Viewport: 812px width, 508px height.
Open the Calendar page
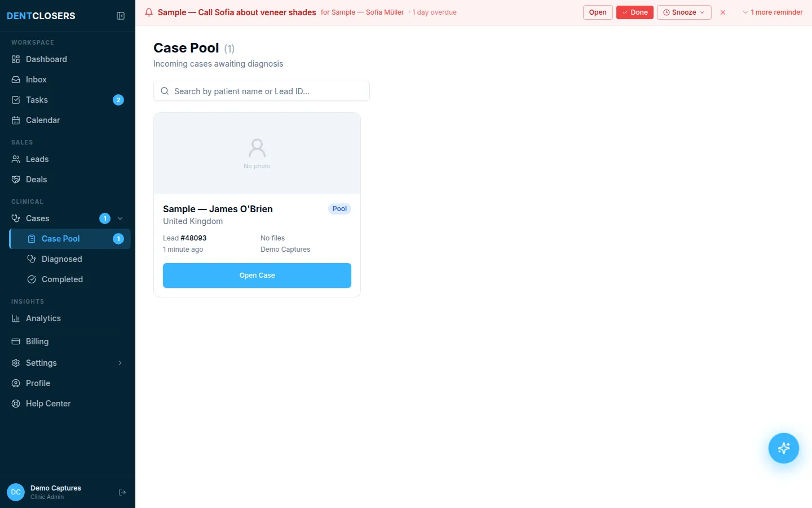point(68,120)
